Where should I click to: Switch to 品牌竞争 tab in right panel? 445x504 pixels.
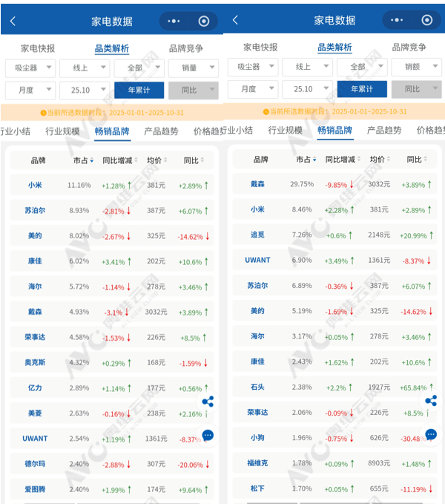pos(408,48)
